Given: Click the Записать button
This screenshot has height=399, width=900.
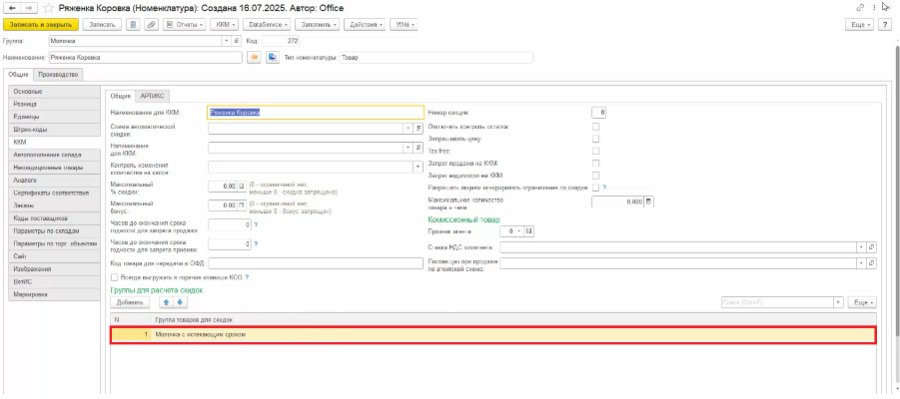Looking at the screenshot, I should pos(103,25).
